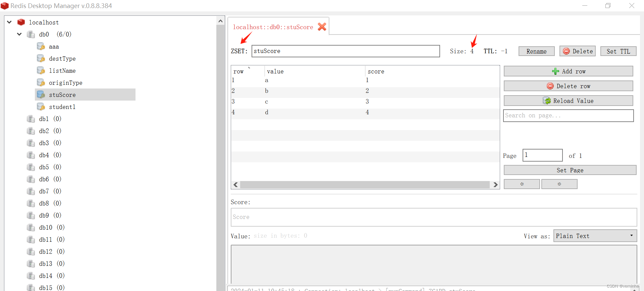Click the destType key icon

click(41, 58)
